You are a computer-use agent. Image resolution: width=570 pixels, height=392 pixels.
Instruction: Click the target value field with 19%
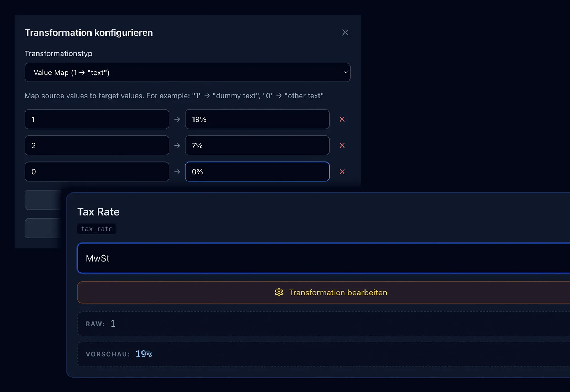pyautogui.click(x=257, y=119)
